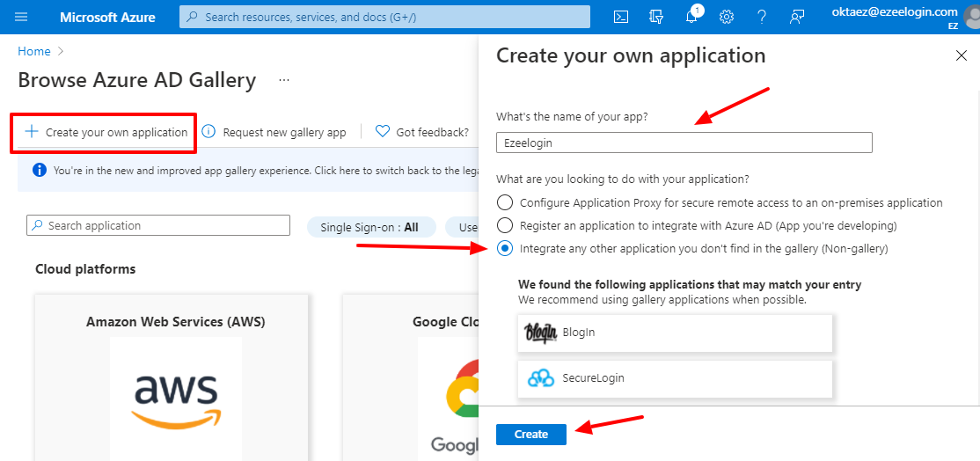The width and height of the screenshot is (980, 461).
Task: View notifications bell icon
Action: tap(691, 17)
